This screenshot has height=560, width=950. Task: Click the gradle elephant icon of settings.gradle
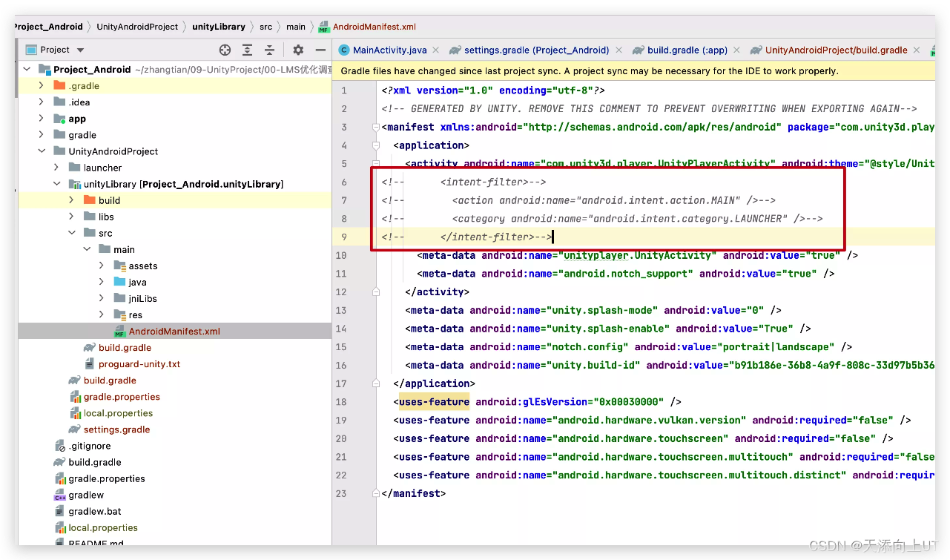tap(74, 429)
